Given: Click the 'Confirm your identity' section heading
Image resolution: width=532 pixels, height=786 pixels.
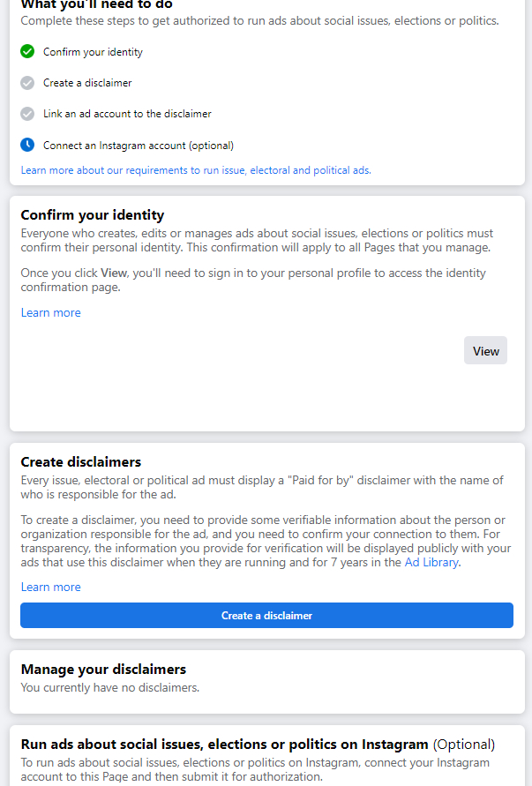Looking at the screenshot, I should click(x=93, y=215).
